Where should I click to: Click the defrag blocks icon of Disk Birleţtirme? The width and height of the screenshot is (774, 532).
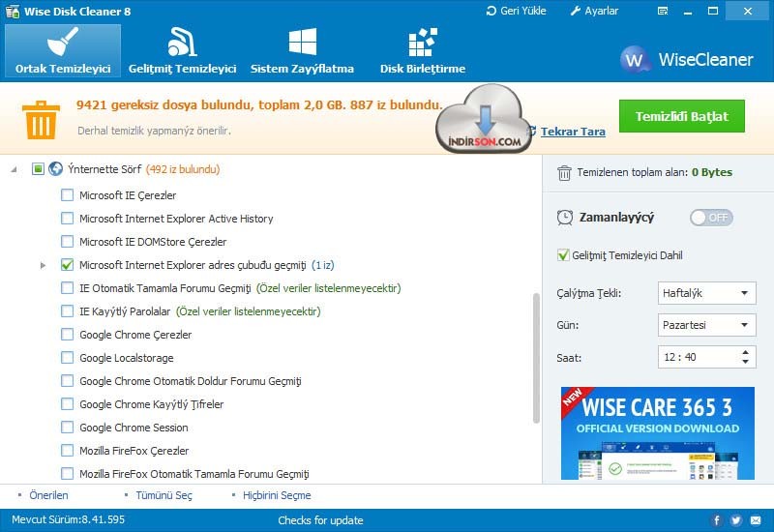[423, 42]
